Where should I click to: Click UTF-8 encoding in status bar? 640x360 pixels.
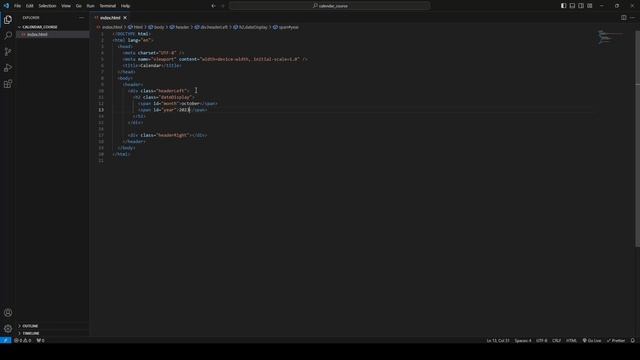pyautogui.click(x=542, y=340)
